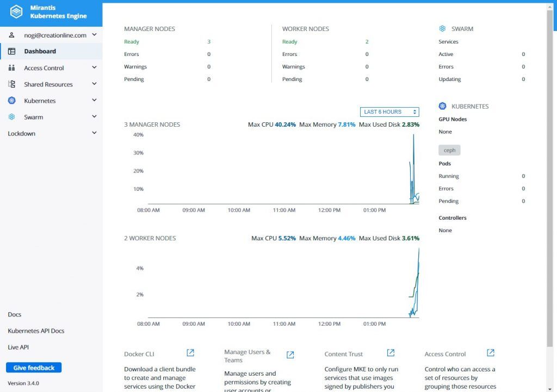Click the Worker Nodes Ready label

[x=289, y=41]
